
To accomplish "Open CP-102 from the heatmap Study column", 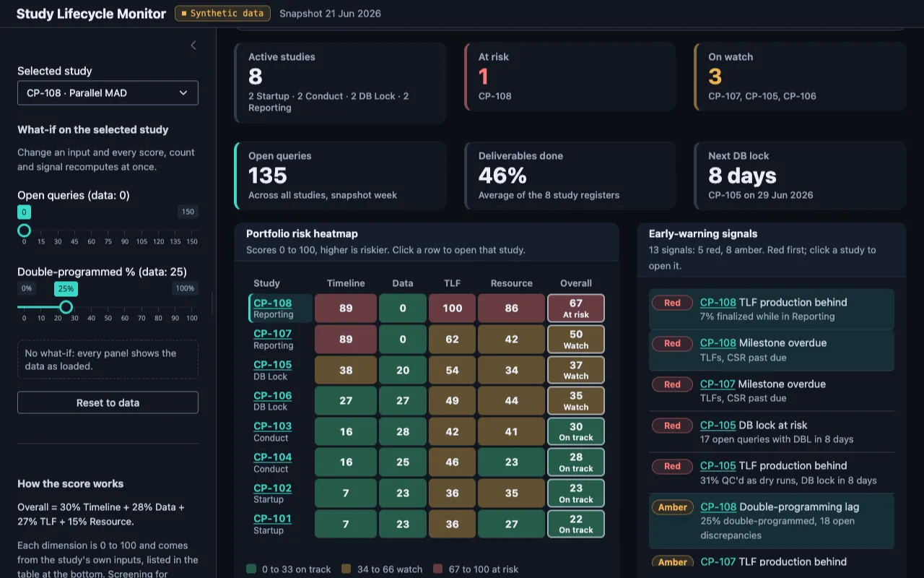I will tap(273, 488).
